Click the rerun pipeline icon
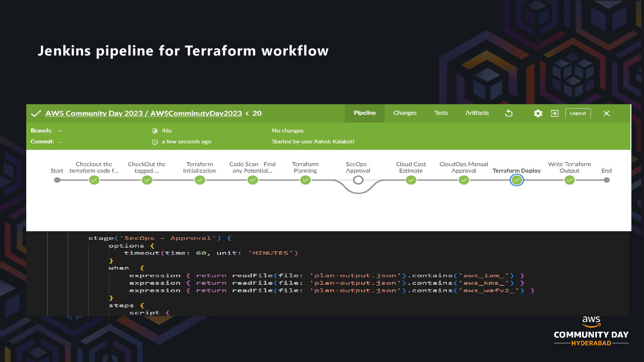The image size is (644, 362). click(x=509, y=113)
